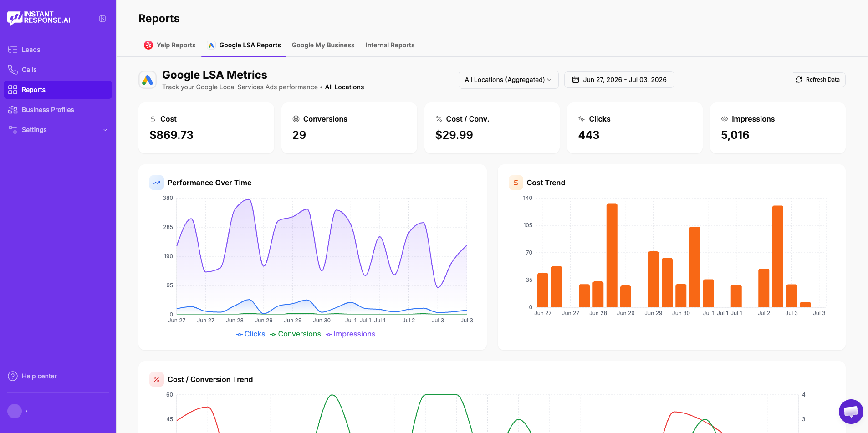
Task: Open the chat support widget
Action: coord(851,412)
